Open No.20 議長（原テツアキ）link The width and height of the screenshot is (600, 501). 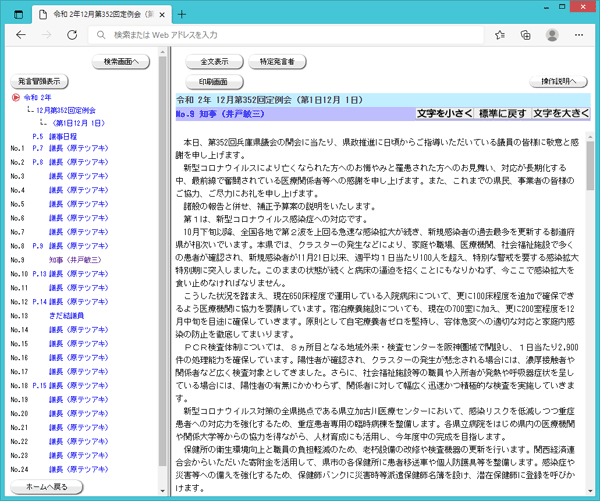coord(78,414)
